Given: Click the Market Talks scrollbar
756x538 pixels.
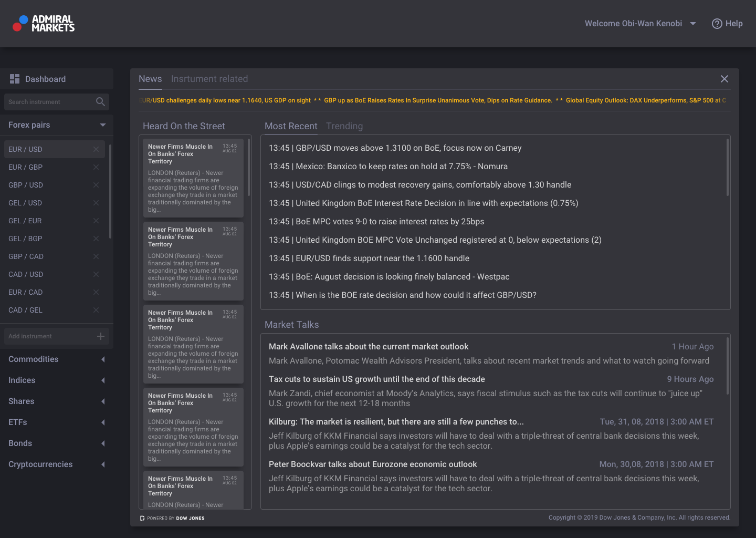Looking at the screenshot, I should coord(728,366).
